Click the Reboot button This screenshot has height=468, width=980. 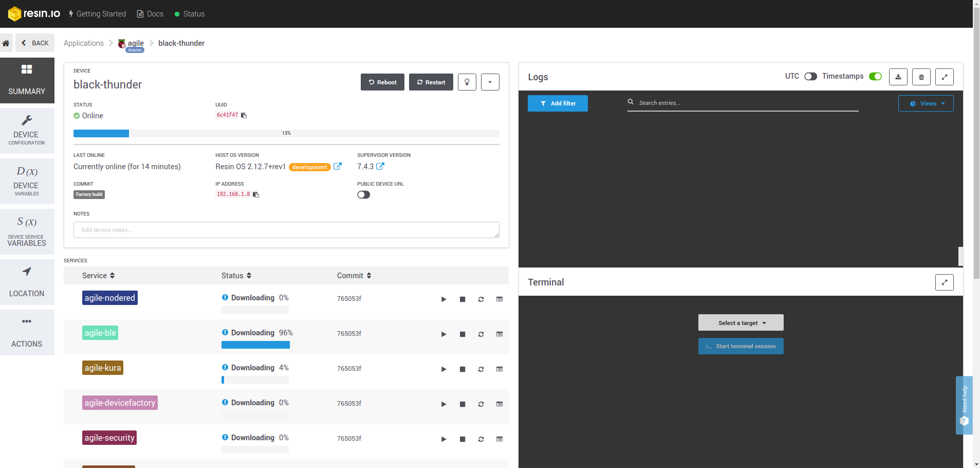tap(382, 82)
